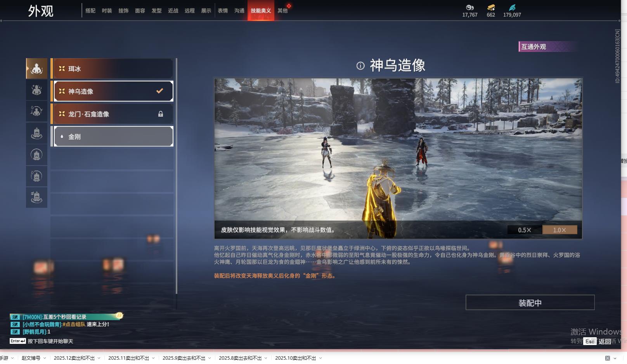Click the gold ticket icon above 662
627x364 pixels.
pyautogui.click(x=491, y=7)
